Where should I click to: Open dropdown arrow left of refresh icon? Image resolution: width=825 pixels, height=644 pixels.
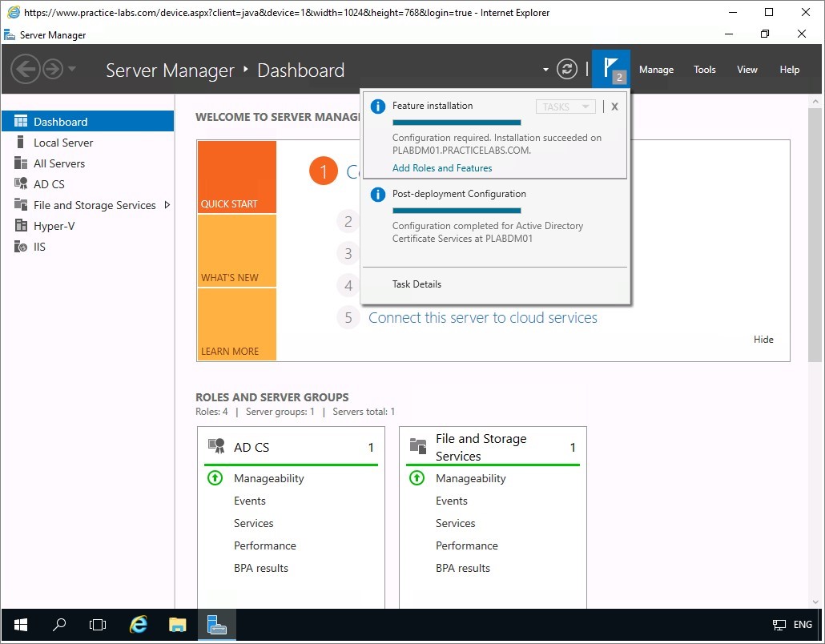pos(545,70)
